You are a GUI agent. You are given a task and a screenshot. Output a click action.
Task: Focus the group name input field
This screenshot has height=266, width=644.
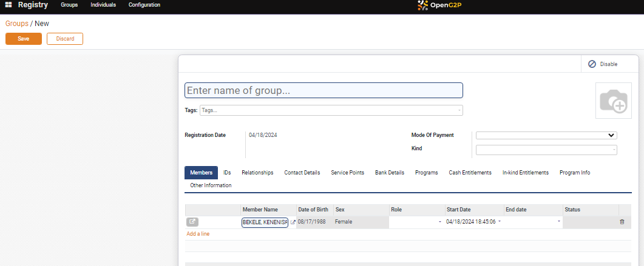point(324,90)
